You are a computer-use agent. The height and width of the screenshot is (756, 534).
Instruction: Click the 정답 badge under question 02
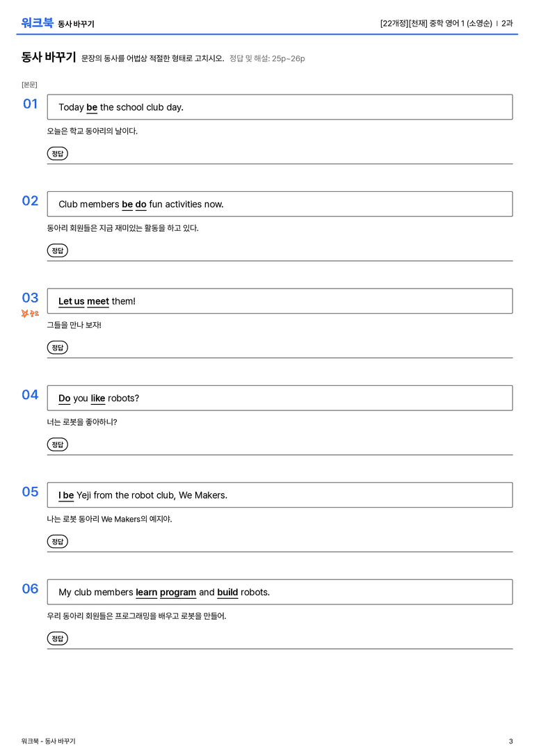pos(57,250)
